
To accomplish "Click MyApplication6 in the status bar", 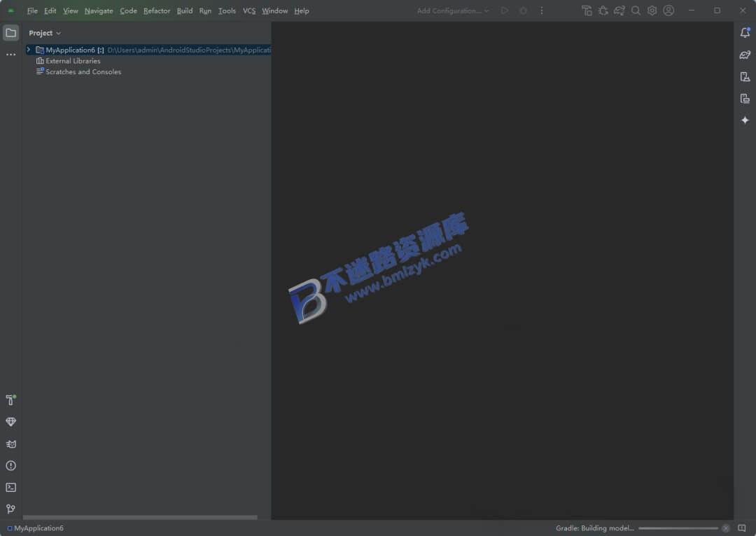I will click(35, 528).
